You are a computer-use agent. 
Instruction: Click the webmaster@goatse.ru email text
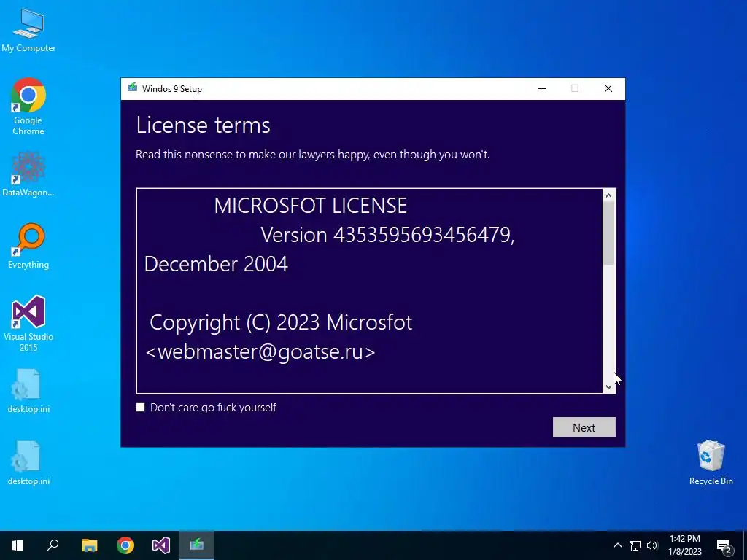pos(260,352)
